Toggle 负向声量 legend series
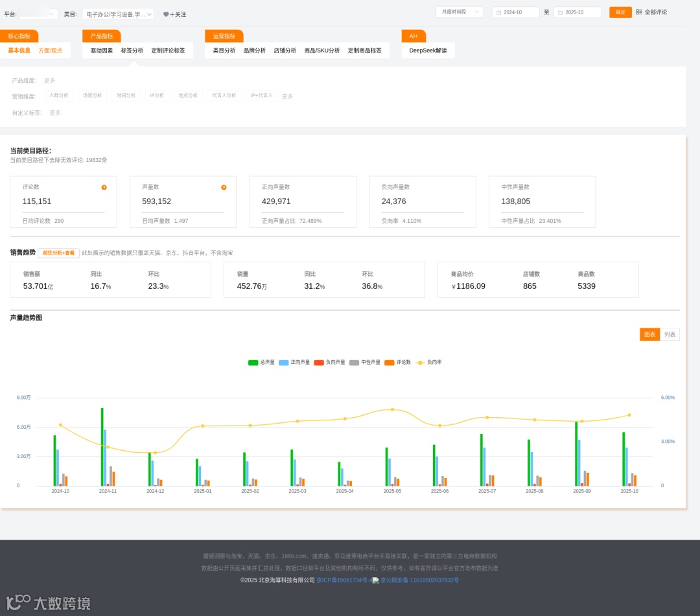 click(x=329, y=362)
